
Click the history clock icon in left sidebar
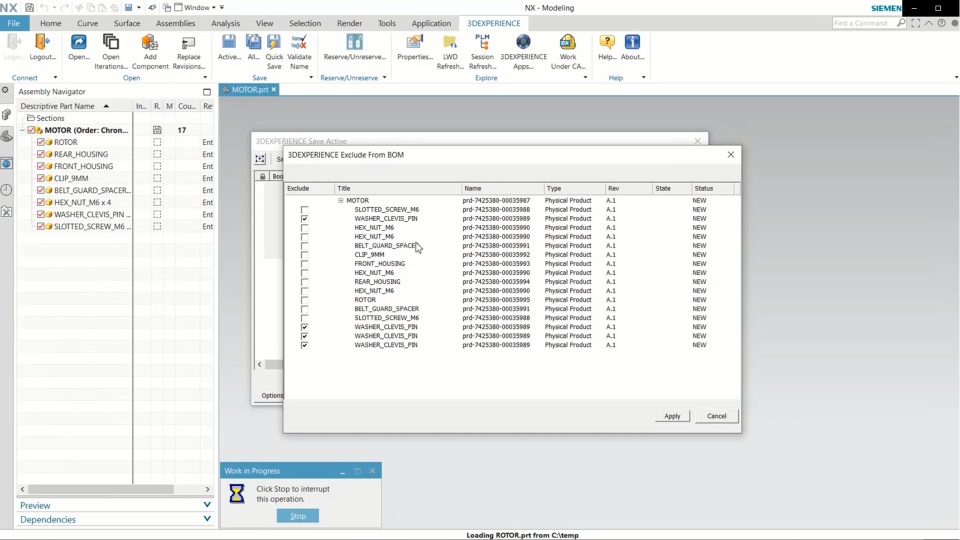[x=7, y=189]
